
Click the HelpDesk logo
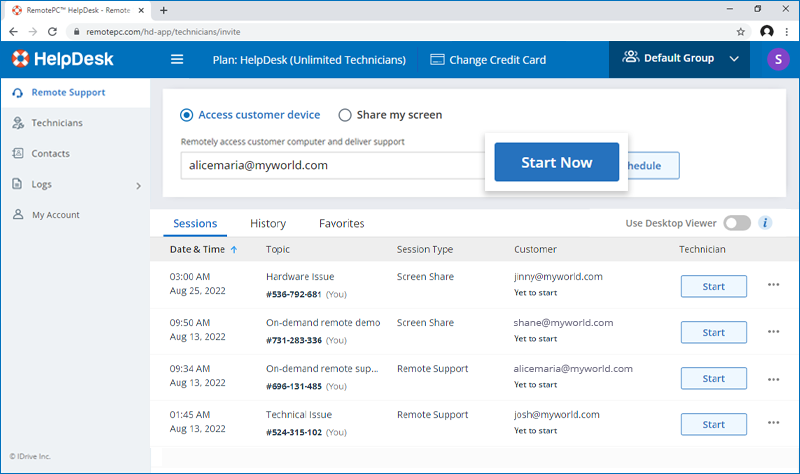point(63,59)
